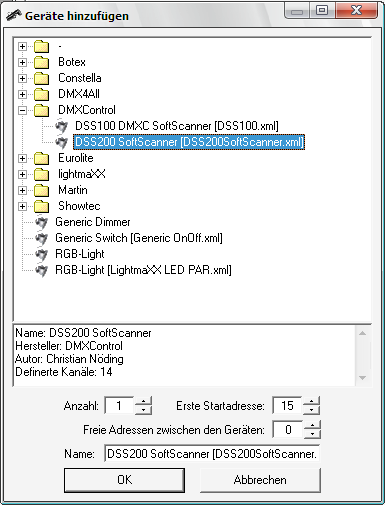Click the DSS100 DMXC SoftScanner device icon
385x505 pixels.
[x=62, y=126]
